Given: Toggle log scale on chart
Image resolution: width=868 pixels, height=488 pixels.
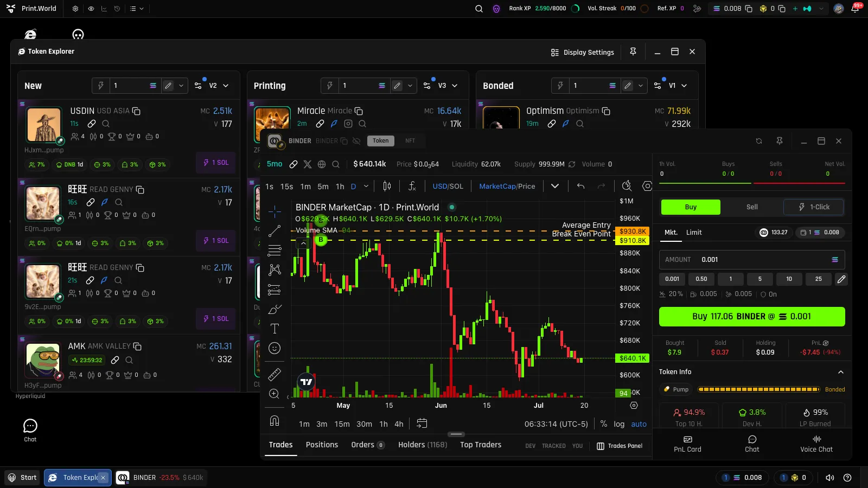Looking at the screenshot, I should click(x=619, y=424).
